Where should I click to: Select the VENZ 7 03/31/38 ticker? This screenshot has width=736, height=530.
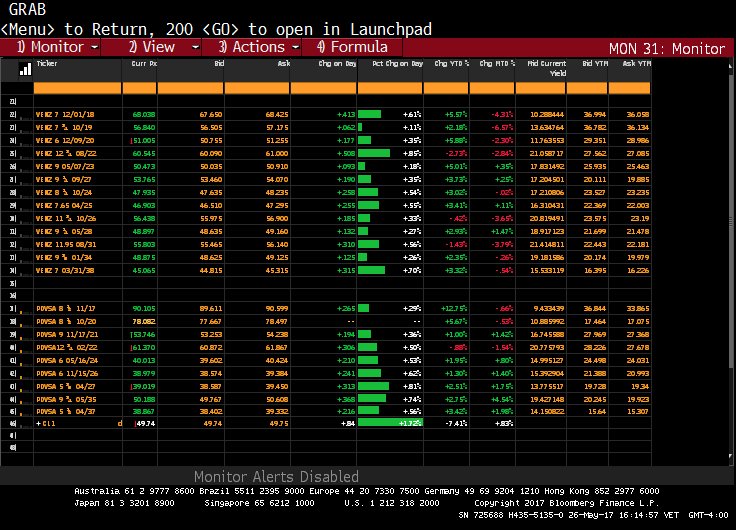click(65, 269)
